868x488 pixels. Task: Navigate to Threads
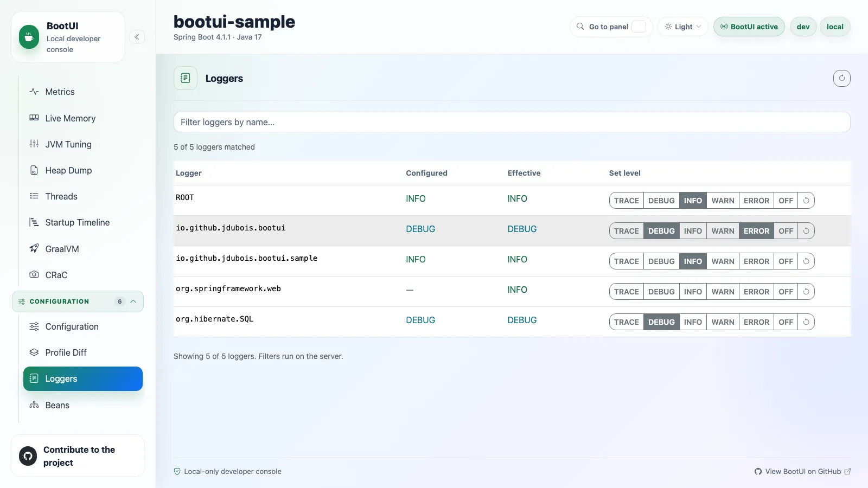pos(82,196)
